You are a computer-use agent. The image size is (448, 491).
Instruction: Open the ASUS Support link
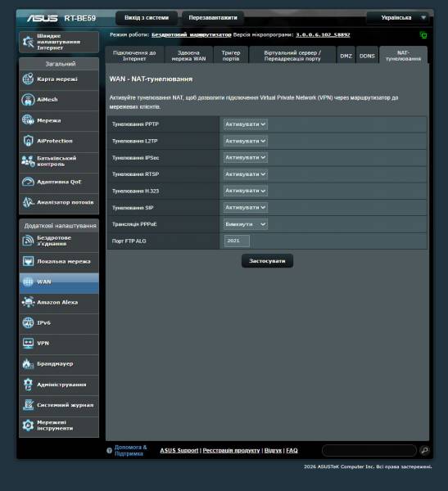coord(179,450)
